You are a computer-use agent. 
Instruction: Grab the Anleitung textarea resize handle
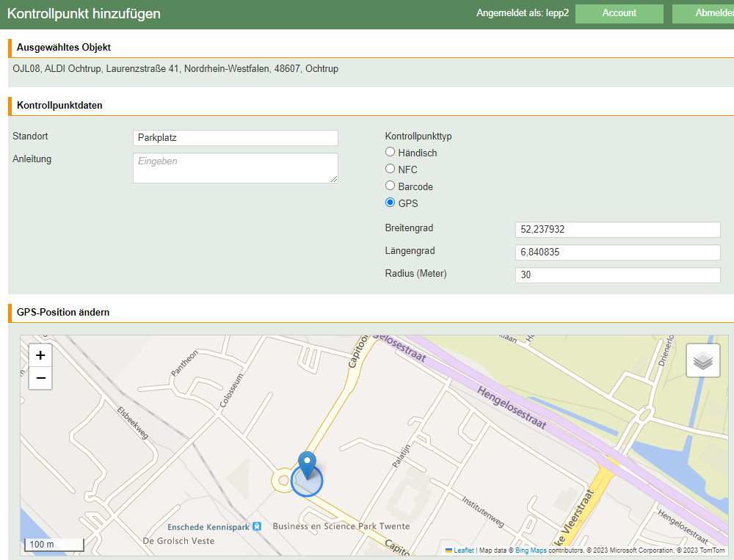[335, 179]
